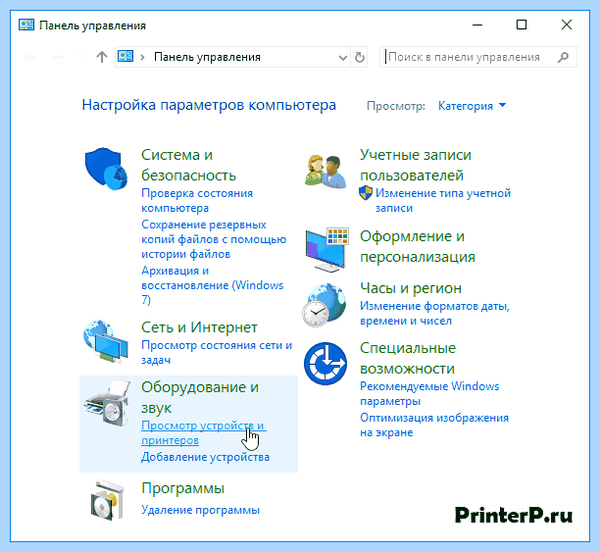This screenshot has width=600, height=552.
Task: Open the System and Security shield icon
Action: (x=106, y=169)
